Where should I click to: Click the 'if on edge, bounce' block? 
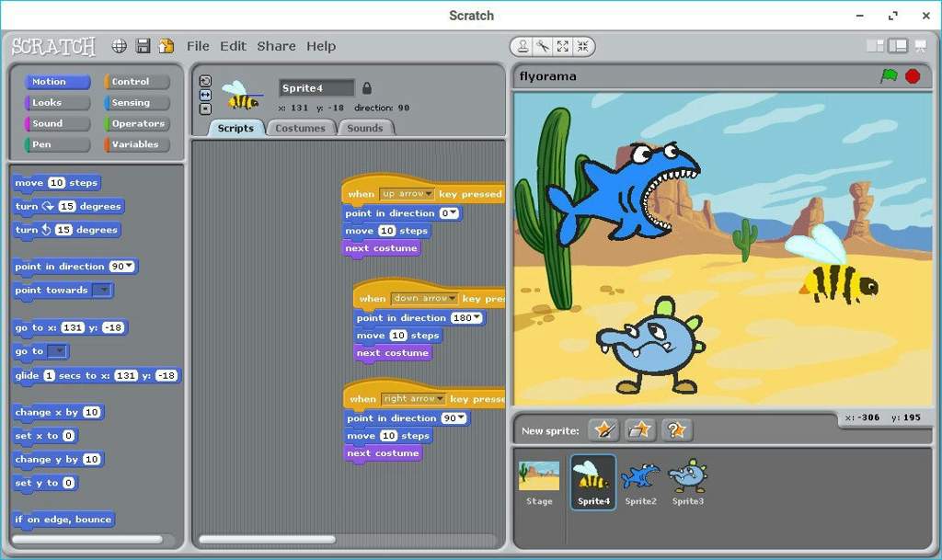(x=63, y=520)
